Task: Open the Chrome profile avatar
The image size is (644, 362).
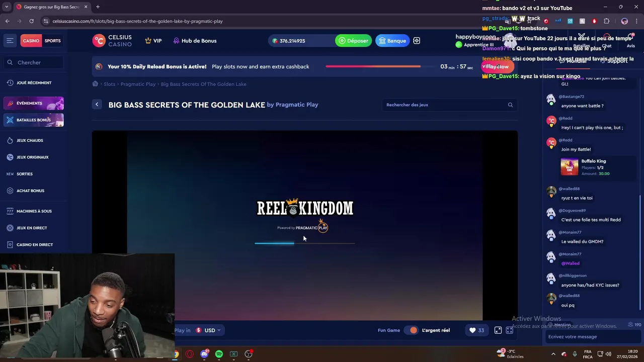Action: pos(624,21)
